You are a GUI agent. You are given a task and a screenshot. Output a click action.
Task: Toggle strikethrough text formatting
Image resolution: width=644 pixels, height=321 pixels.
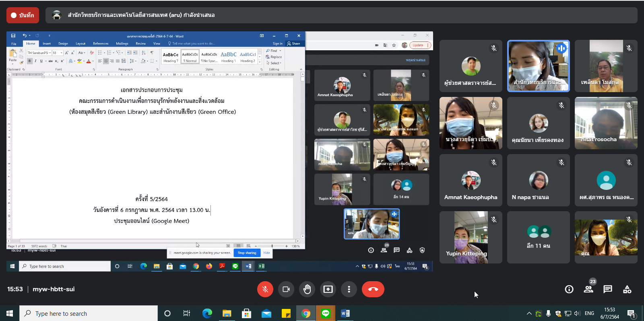pos(50,61)
